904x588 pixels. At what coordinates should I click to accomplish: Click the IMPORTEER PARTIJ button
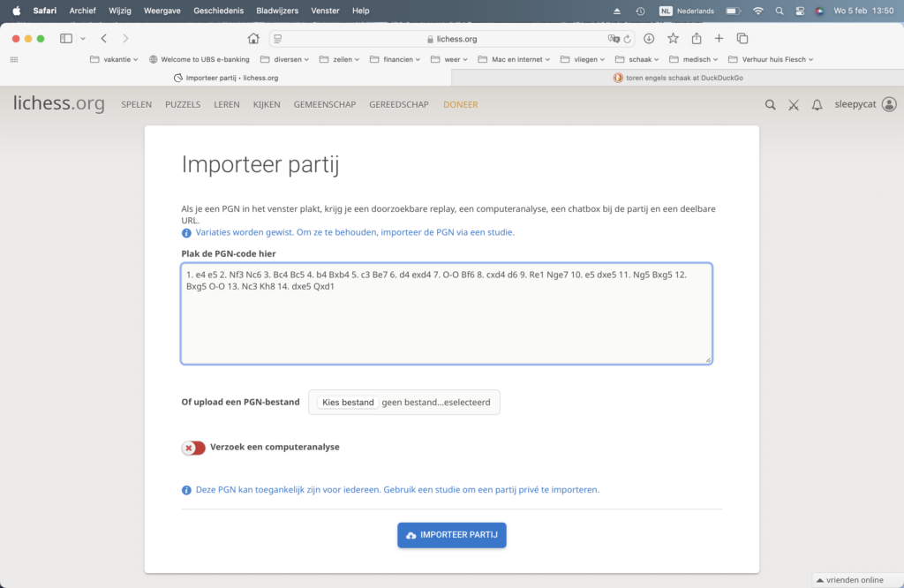(452, 535)
